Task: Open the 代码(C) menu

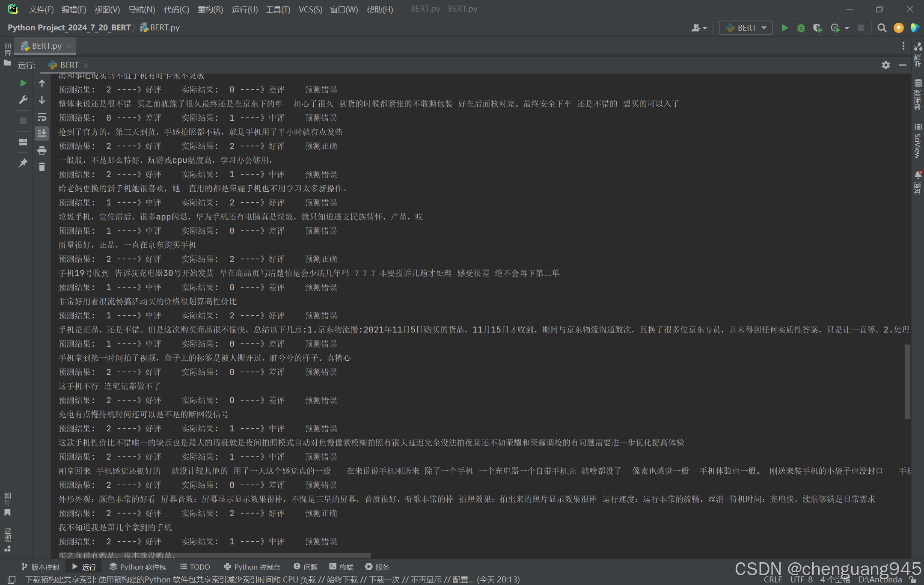Action: [176, 9]
